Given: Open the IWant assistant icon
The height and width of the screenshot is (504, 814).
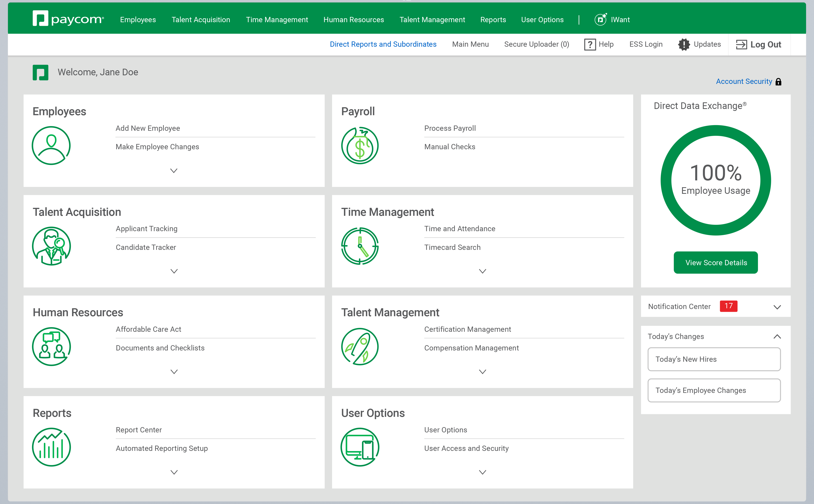Looking at the screenshot, I should pyautogui.click(x=600, y=19).
